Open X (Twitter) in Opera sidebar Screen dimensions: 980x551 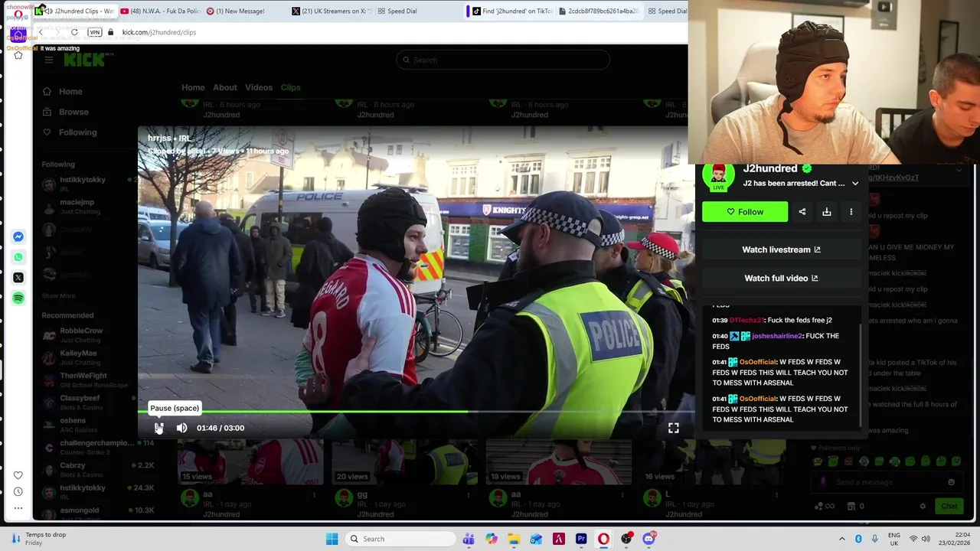(x=18, y=277)
